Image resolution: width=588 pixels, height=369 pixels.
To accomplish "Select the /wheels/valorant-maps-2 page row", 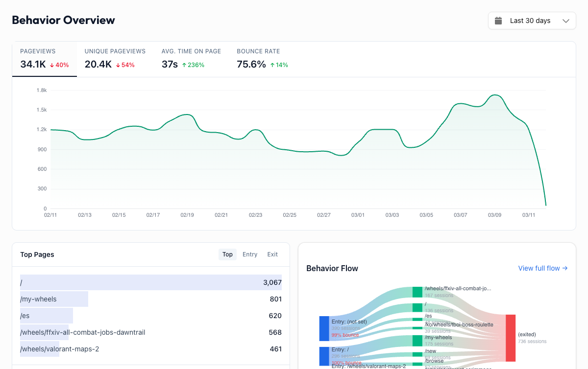I will click(x=151, y=349).
